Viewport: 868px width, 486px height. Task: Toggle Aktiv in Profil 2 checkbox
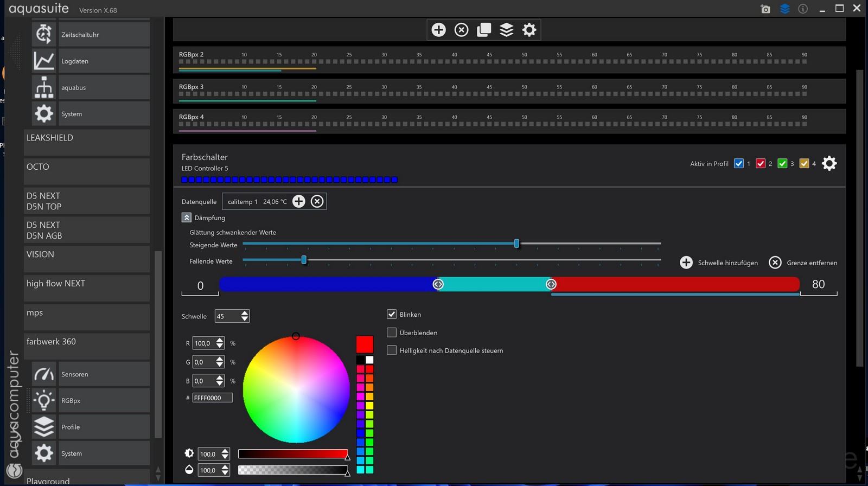tap(761, 163)
